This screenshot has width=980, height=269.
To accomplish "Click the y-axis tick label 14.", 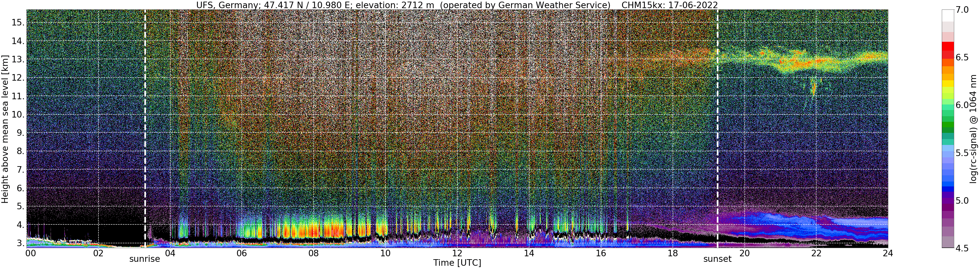I will pos(18,41).
